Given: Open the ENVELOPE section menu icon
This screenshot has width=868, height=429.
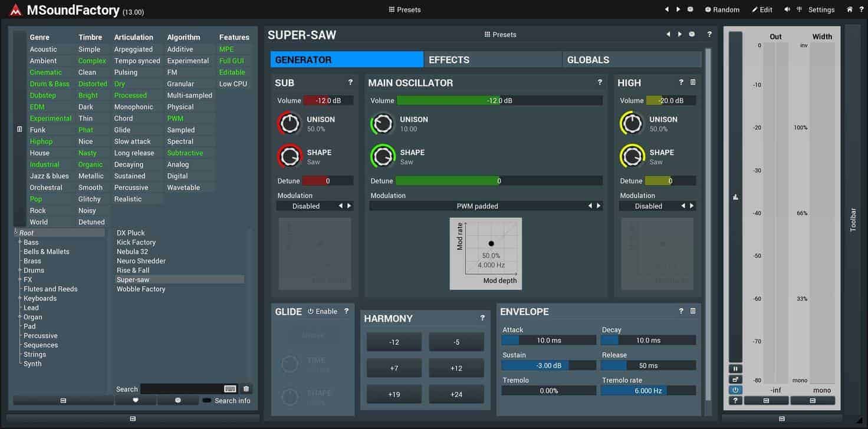Looking at the screenshot, I should 693,311.
